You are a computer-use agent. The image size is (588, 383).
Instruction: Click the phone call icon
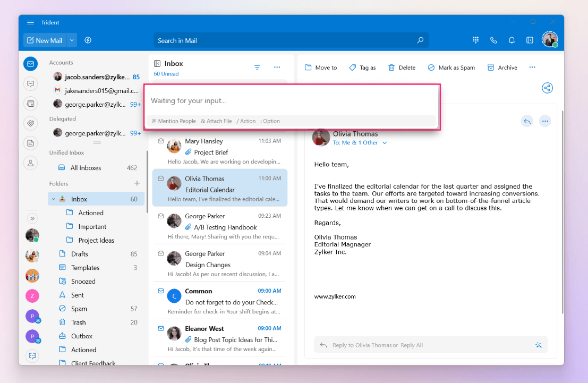(493, 40)
